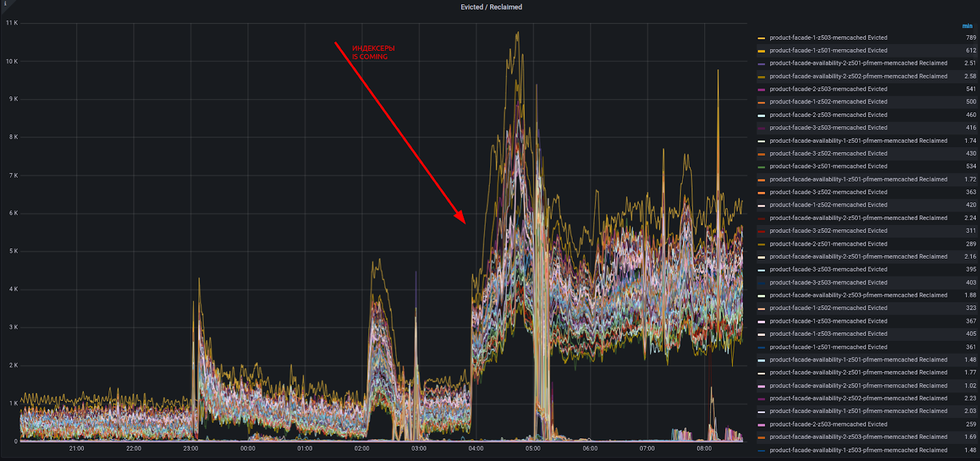Click product-facade-1-z501-memcached Evicted label with min 361
980x461 pixels.
pyautogui.click(x=829, y=347)
